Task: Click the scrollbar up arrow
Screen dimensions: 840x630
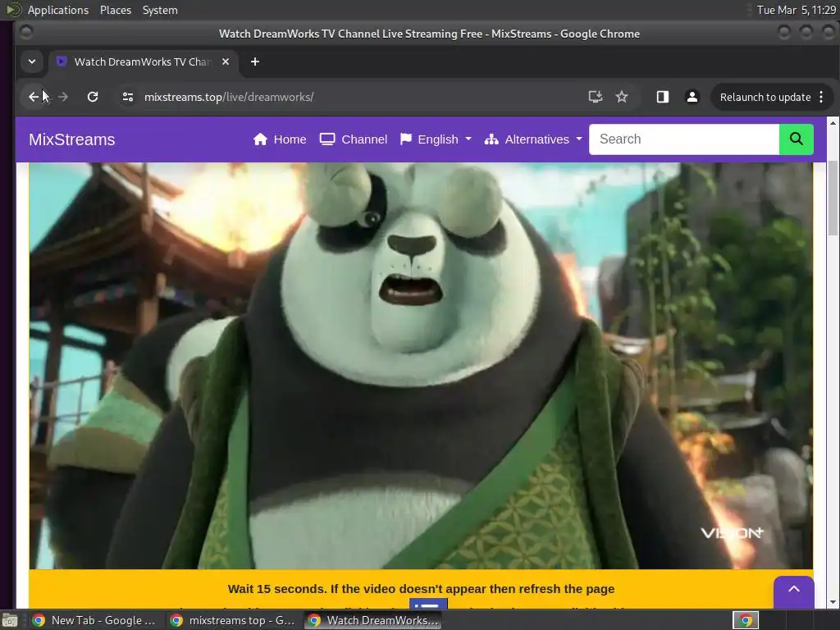Action: (833, 123)
